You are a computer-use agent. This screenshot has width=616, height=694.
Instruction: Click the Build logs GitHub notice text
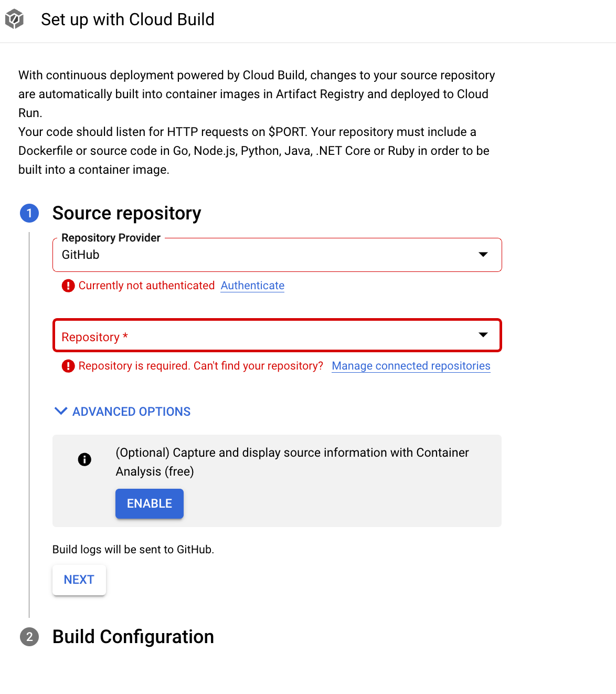click(x=133, y=550)
